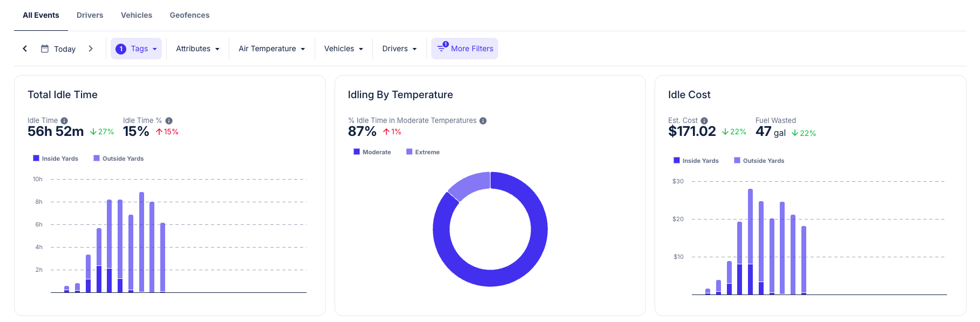The width and height of the screenshot is (980, 322).
Task: Open the Vehicles filter dropdown
Action: (x=343, y=49)
